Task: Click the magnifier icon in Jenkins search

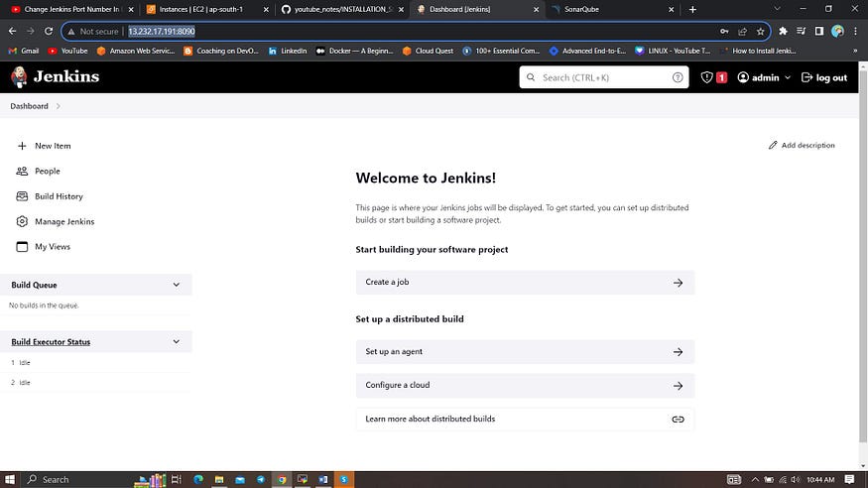Action: 531,77
